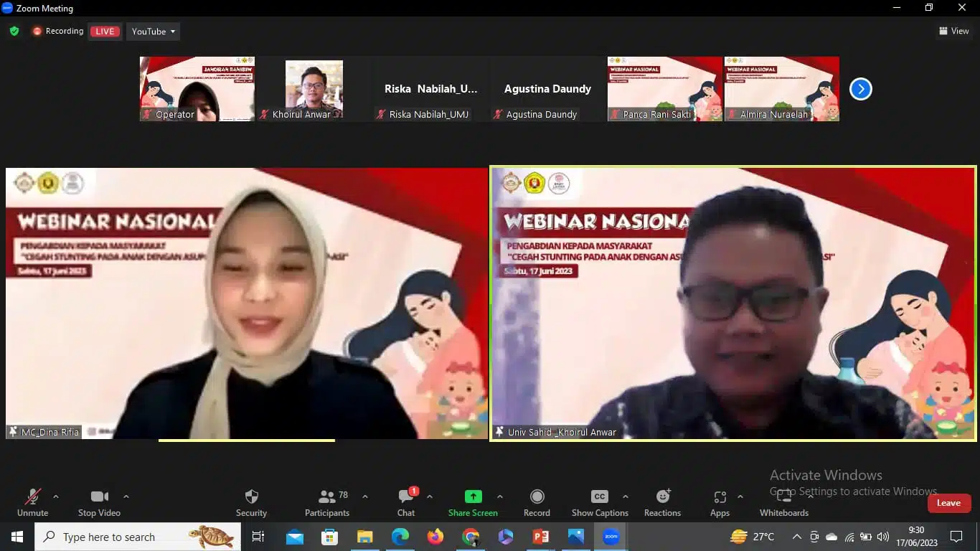Open Firefox from taskbar
This screenshot has height=551, width=980.
[x=435, y=537]
